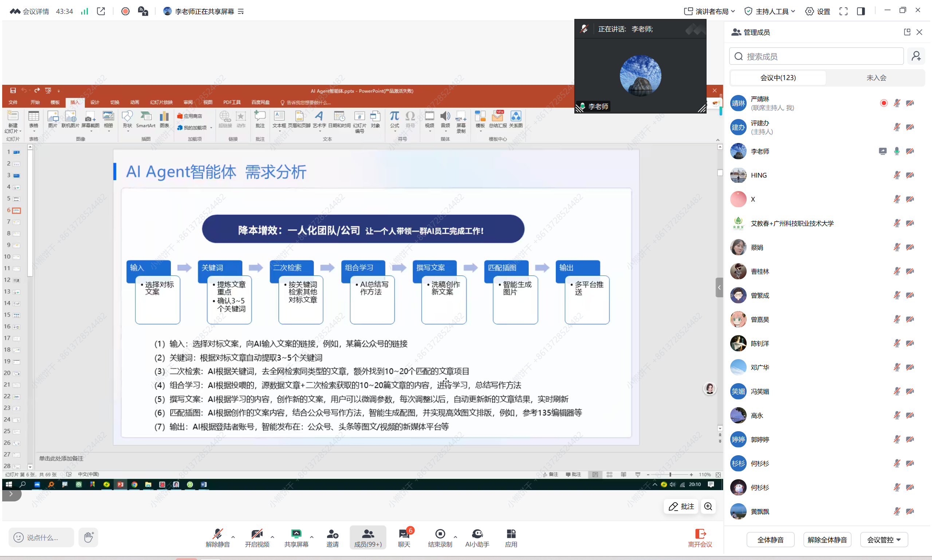The width and height of the screenshot is (932, 560).
Task: Unmute yourself with 解除静音
Action: (218, 537)
